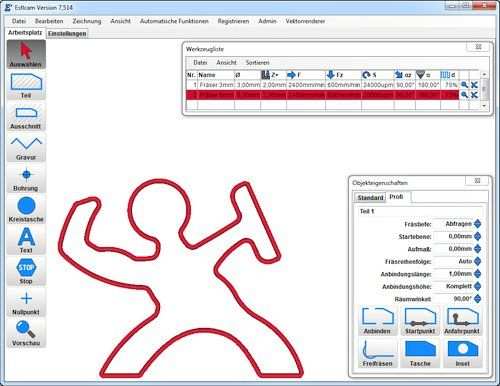Switch to the Einstellungen tab
The height and width of the screenshot is (386, 500).
(67, 33)
